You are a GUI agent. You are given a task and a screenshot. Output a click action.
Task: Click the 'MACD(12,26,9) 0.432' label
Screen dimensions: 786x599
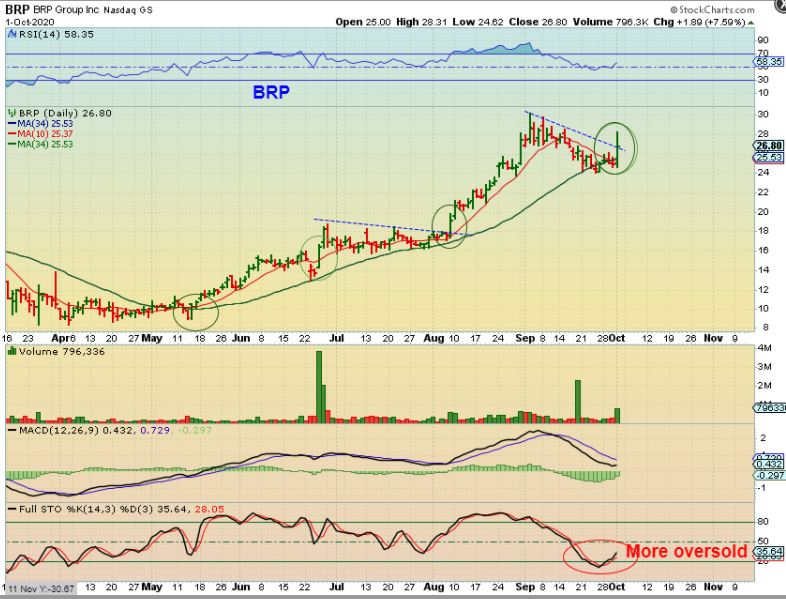point(76,430)
